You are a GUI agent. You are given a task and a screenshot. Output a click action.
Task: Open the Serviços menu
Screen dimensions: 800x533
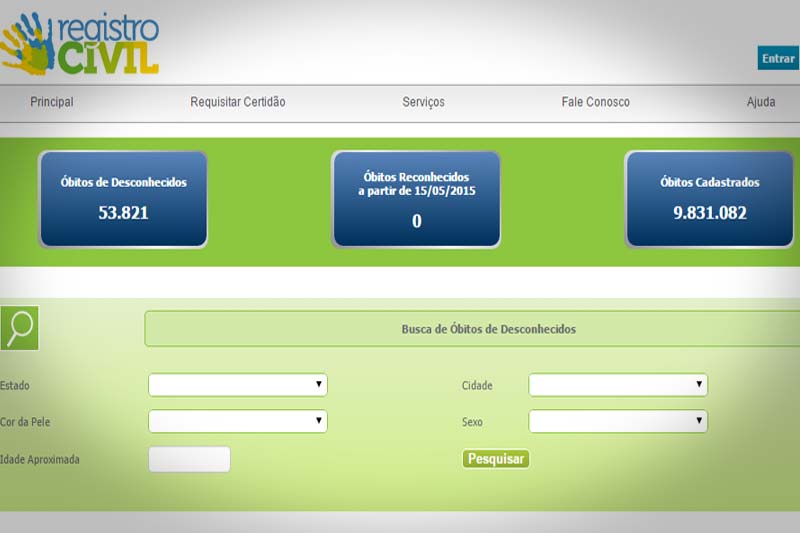tap(423, 102)
